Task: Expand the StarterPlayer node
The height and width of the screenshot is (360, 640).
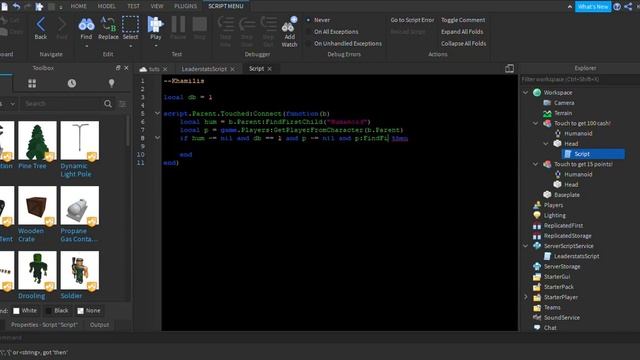Action: [526, 297]
